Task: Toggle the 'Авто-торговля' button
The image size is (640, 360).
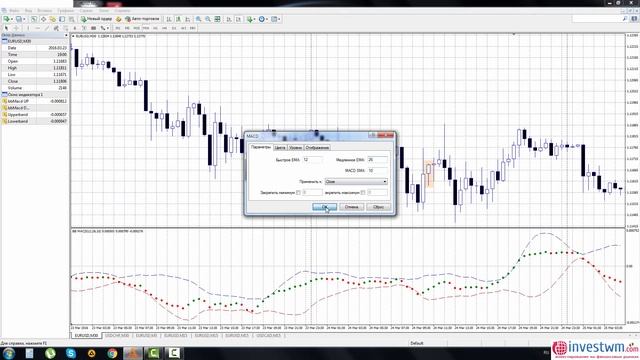Action: point(142,19)
